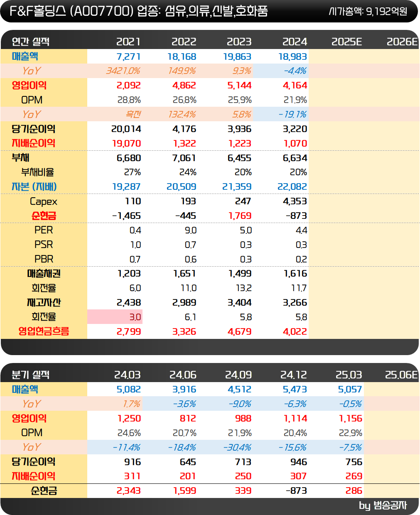Select the 1,651 매출채권 value

click(x=184, y=273)
